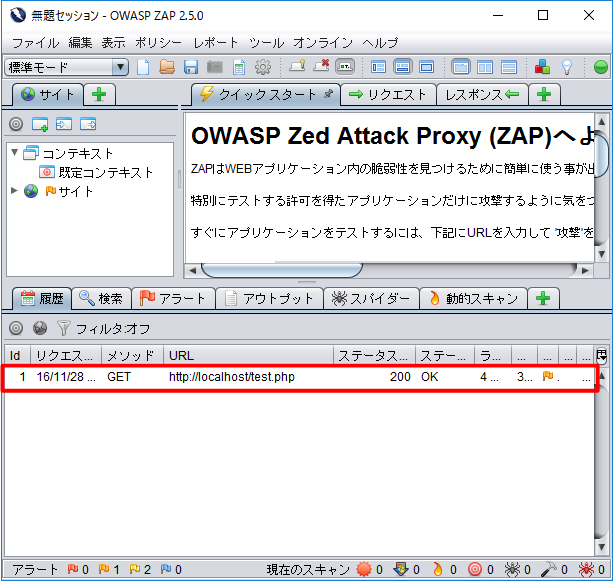Expand the サイト tree node

click(x=14, y=191)
